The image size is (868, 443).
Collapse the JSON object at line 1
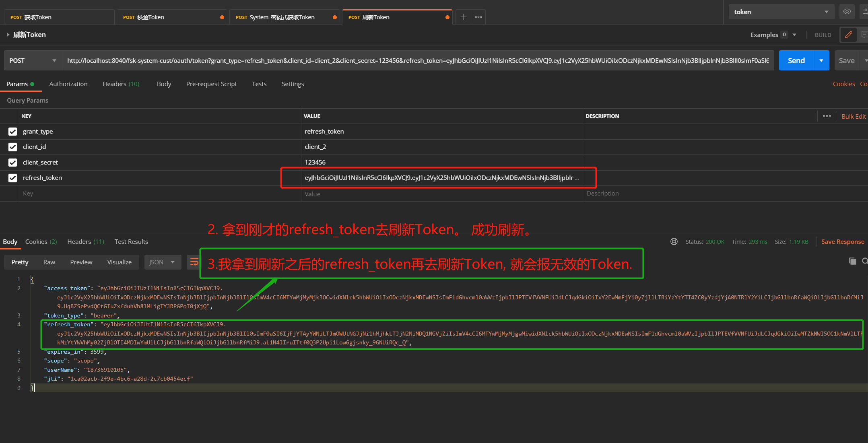32,279
